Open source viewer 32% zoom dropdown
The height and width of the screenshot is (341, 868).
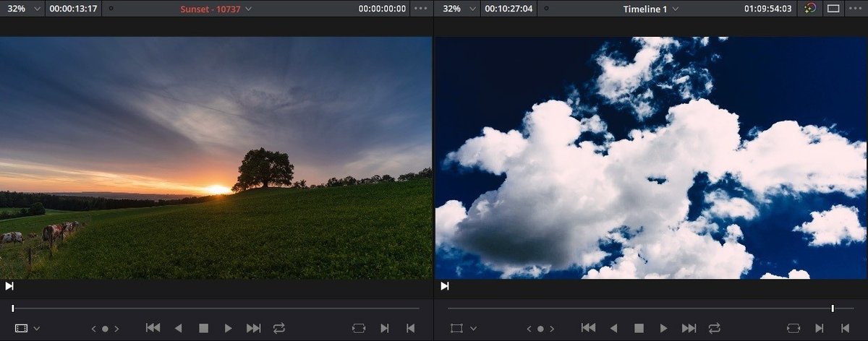[x=22, y=9]
